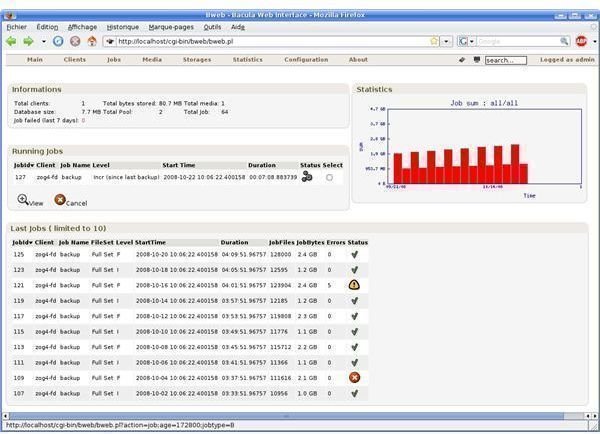600x434 pixels.
Task: Open the home page icon
Action: pos(92,41)
